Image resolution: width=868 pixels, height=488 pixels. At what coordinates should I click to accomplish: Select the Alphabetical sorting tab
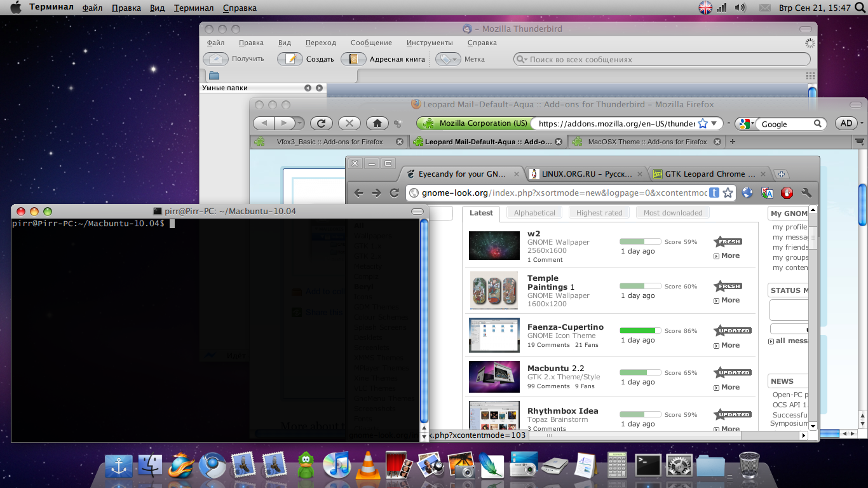point(534,213)
